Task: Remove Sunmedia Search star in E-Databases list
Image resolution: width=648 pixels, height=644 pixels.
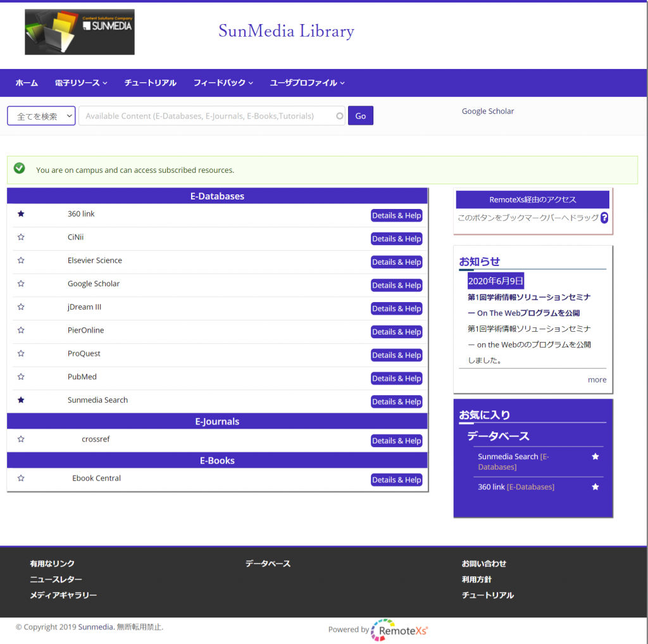Action: point(21,400)
